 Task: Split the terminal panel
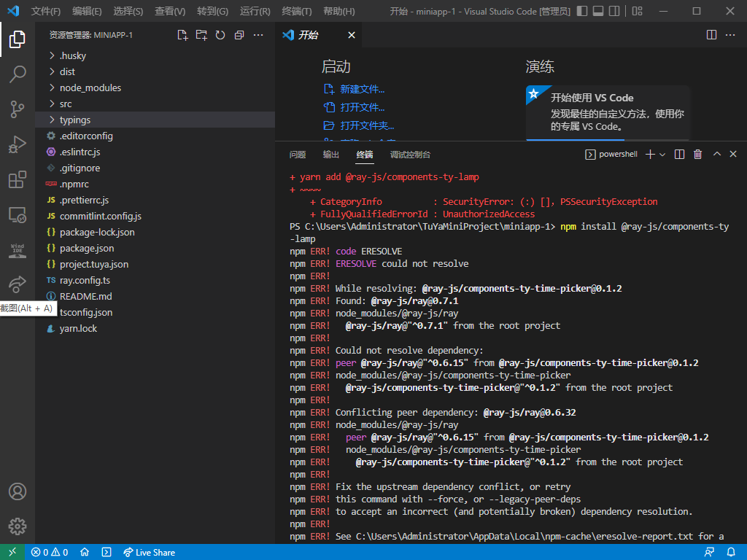pos(679,155)
